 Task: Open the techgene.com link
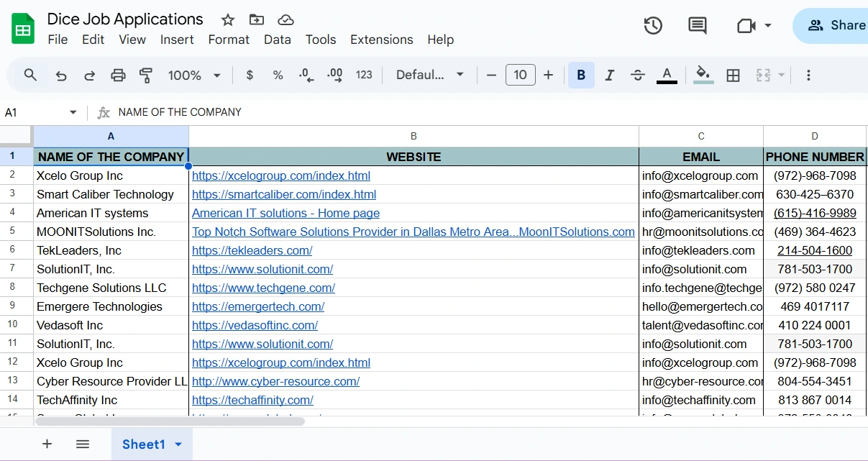[263, 288]
